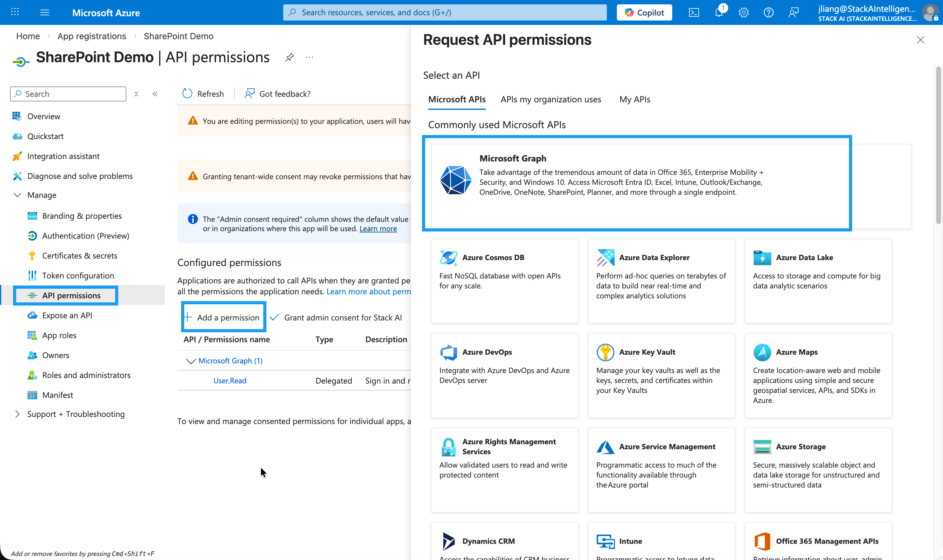Switch to APIs my organization uses tab
Screen dimensions: 943x560
point(551,99)
